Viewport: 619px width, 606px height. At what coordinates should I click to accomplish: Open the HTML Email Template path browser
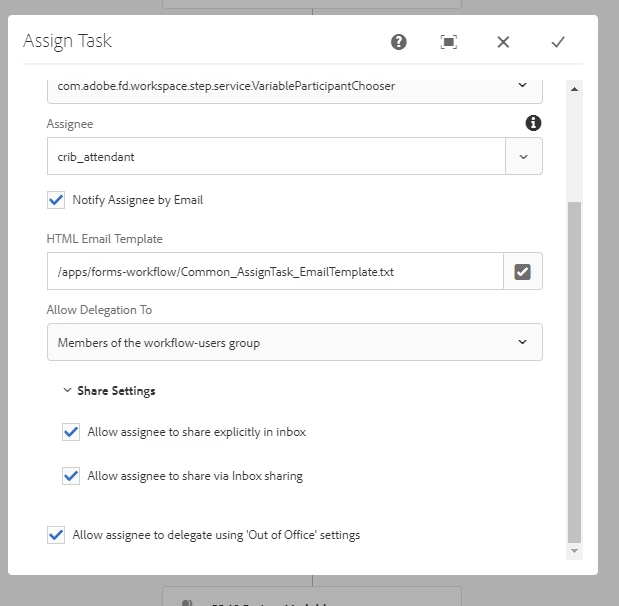pyautogui.click(x=523, y=272)
